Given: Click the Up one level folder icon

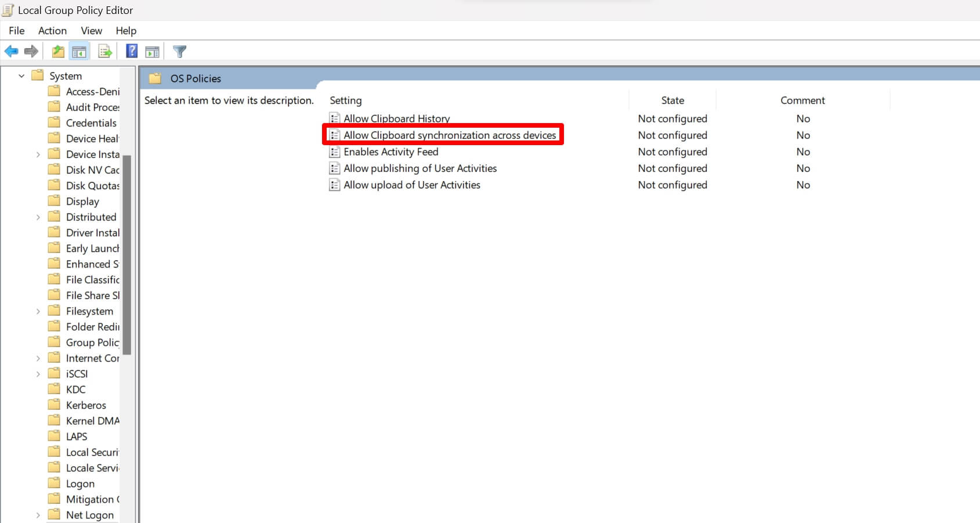Looking at the screenshot, I should point(58,52).
